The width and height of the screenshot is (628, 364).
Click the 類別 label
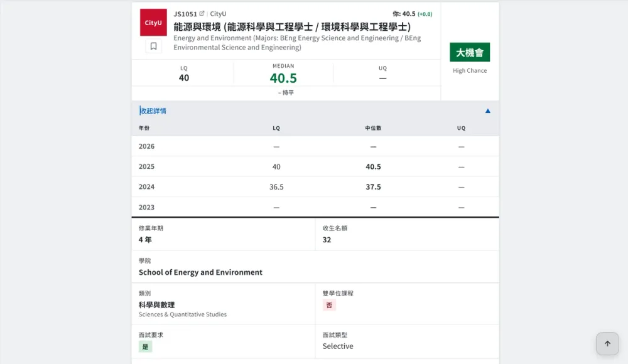144,294
